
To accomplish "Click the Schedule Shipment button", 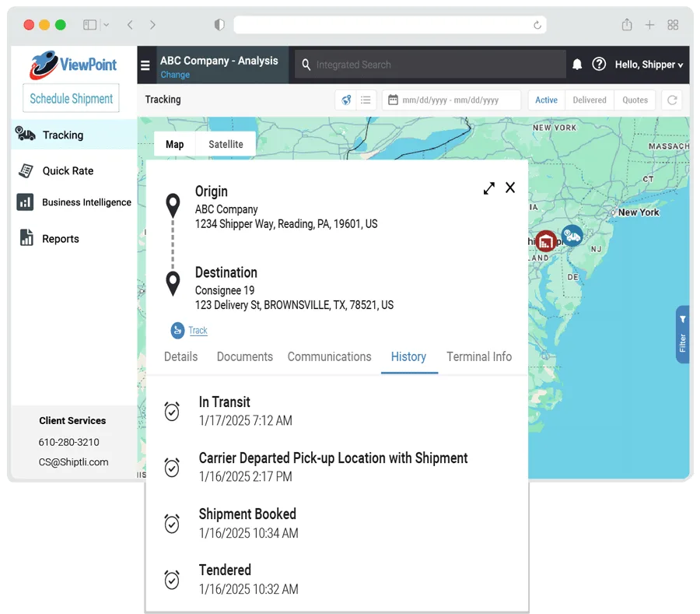I will point(71,98).
